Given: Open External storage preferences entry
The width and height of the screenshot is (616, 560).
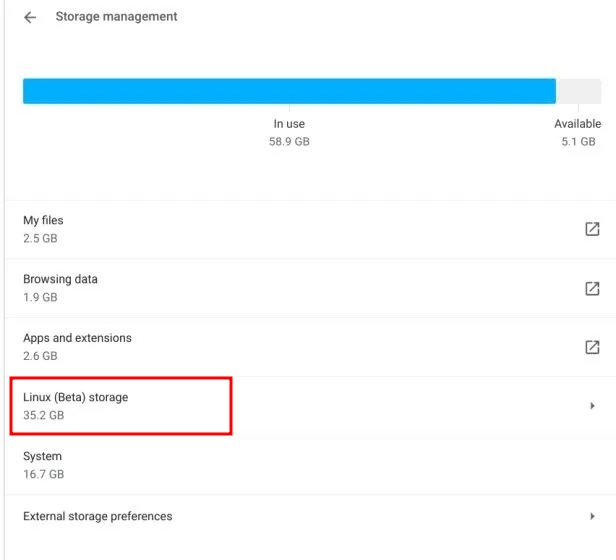Looking at the screenshot, I should (x=98, y=517).
